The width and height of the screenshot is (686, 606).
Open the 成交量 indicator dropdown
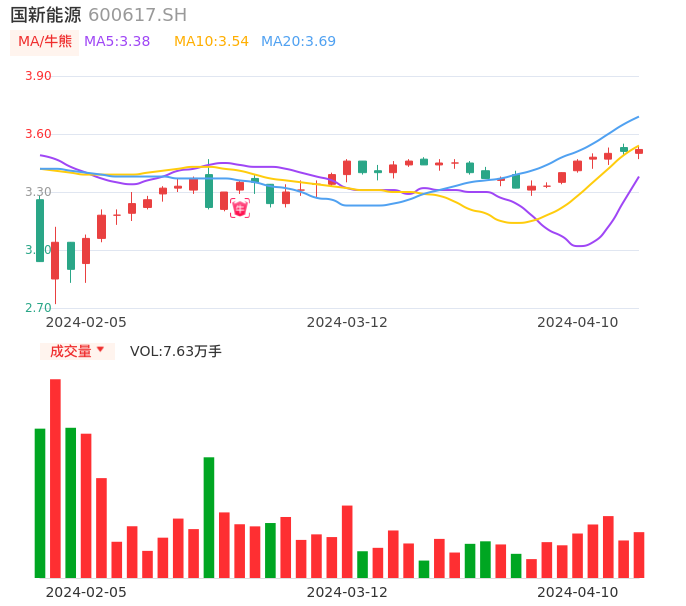pos(77,351)
